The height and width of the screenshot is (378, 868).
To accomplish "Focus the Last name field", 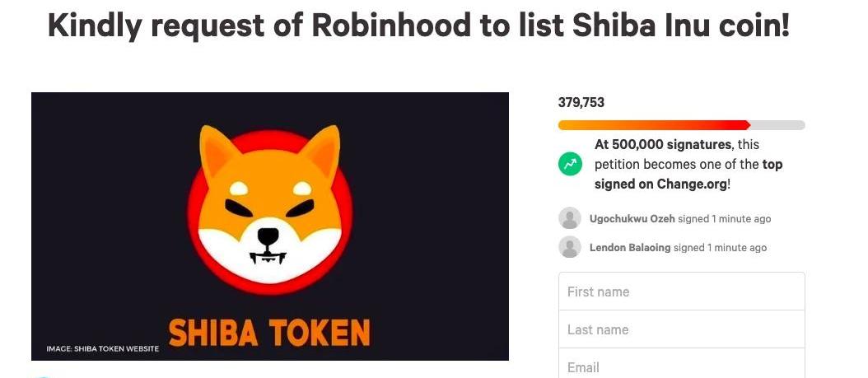I will point(681,329).
